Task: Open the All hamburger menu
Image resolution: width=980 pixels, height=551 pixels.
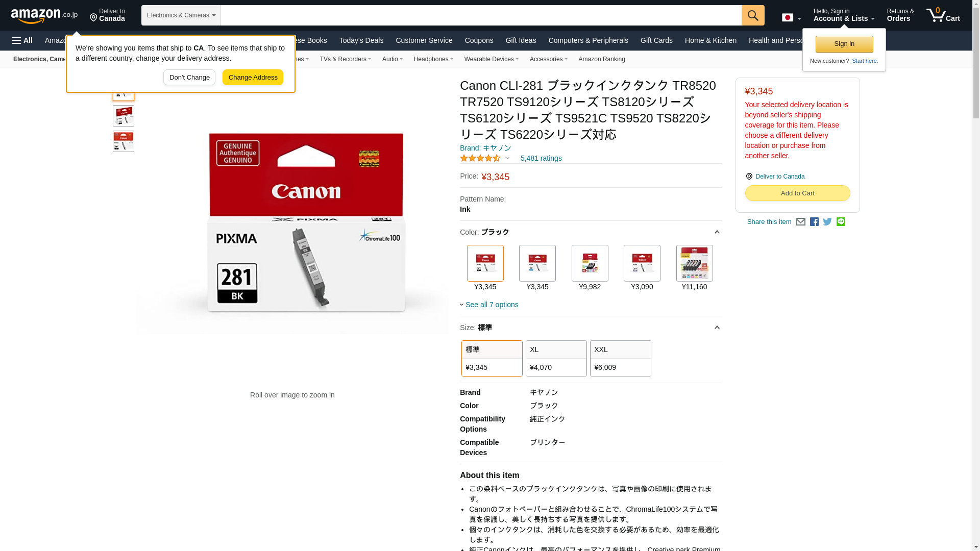Action: pos(22,40)
